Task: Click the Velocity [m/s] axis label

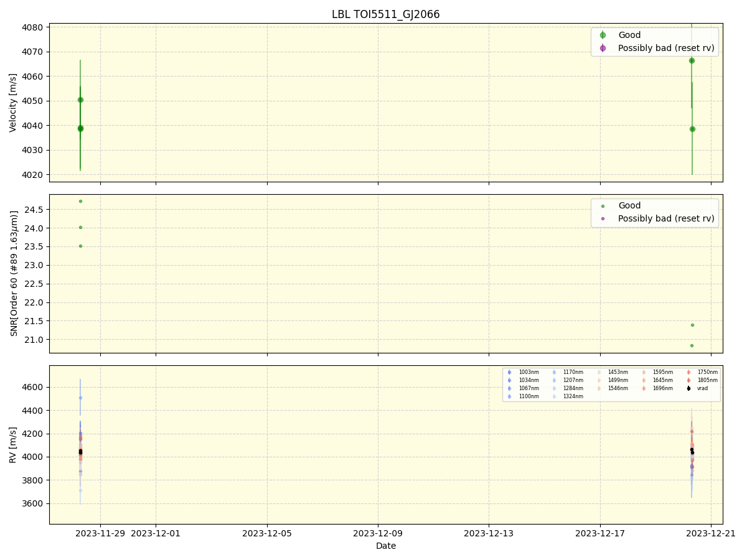Action: 13,103
